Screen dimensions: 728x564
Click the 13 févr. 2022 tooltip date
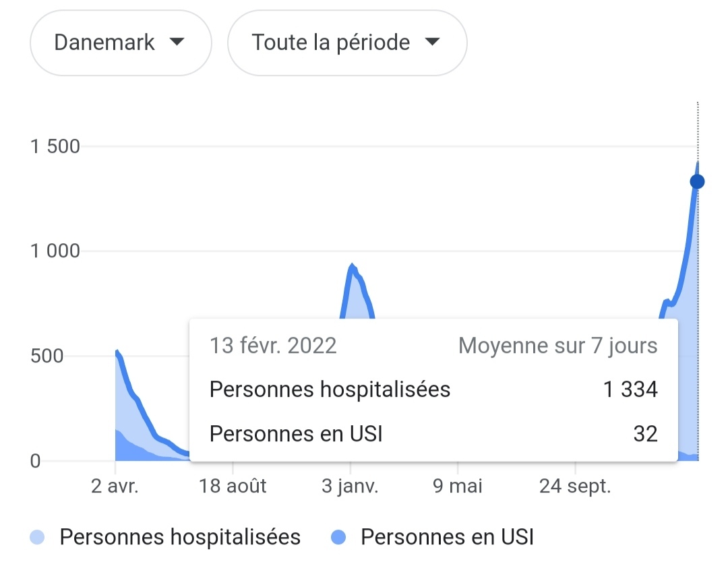pos(273,346)
